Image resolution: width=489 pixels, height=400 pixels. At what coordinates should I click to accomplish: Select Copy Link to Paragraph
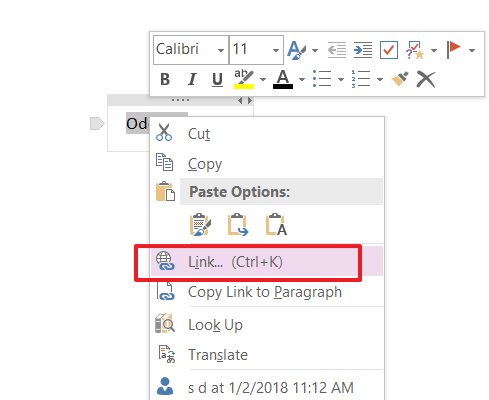click(267, 292)
